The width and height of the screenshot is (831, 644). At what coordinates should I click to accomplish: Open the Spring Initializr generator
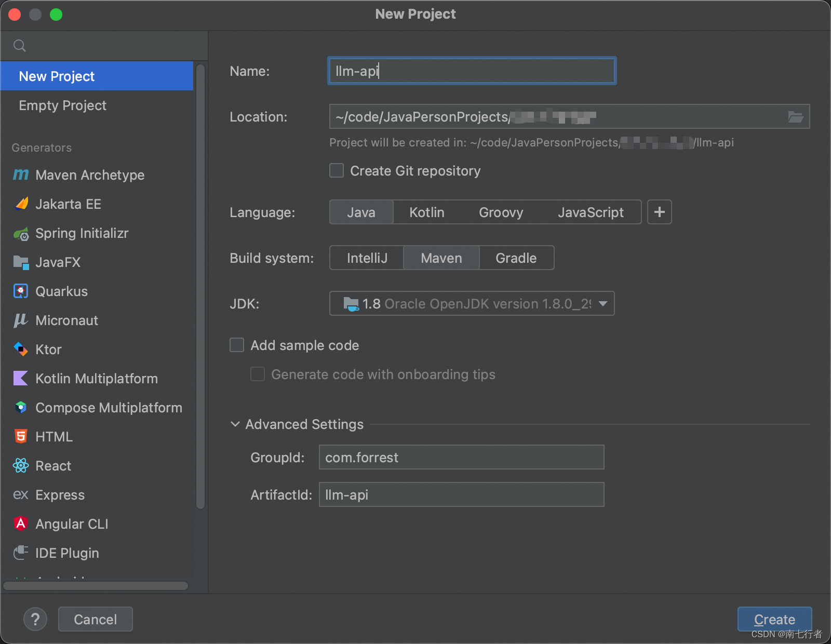97,233
